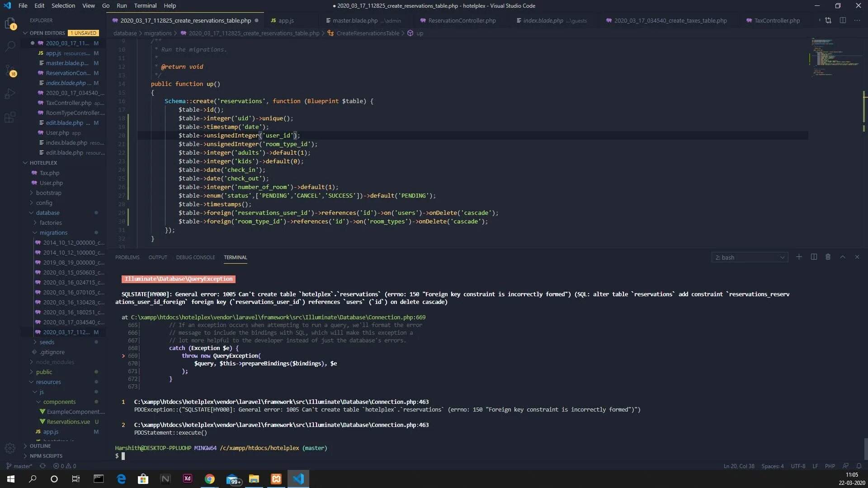Click the Open Changes compare icon

click(x=828, y=20)
